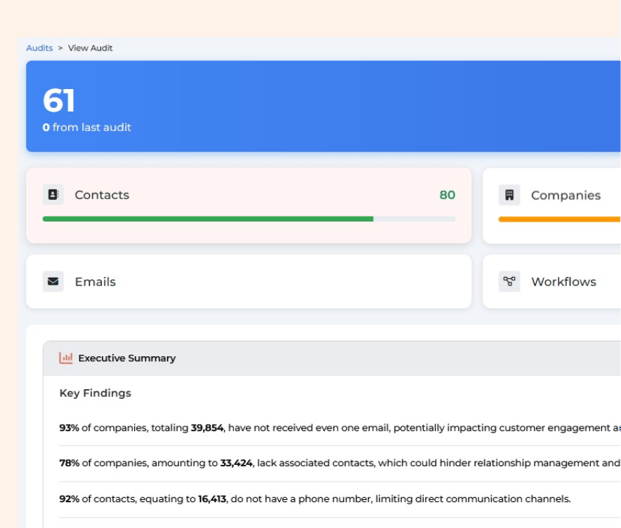The height and width of the screenshot is (528, 621).
Task: Click the overall audit score 61
Action: [59, 101]
